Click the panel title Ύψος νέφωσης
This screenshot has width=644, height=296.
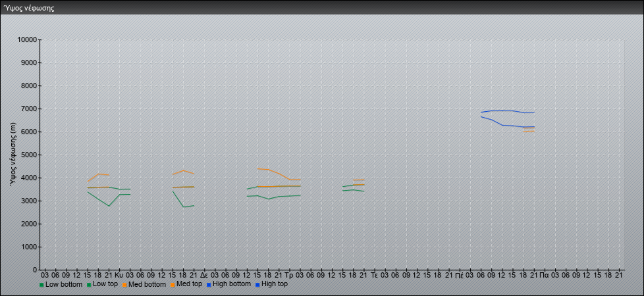29,8
